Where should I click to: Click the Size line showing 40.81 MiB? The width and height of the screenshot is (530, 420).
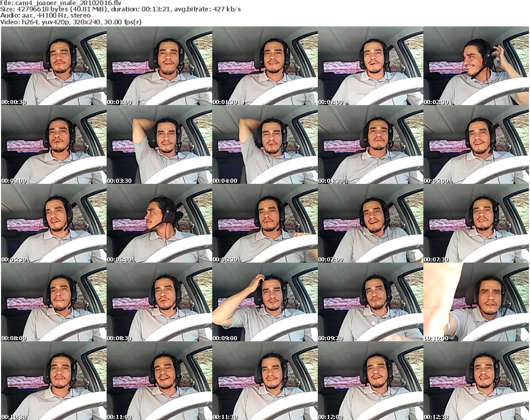(121, 9)
